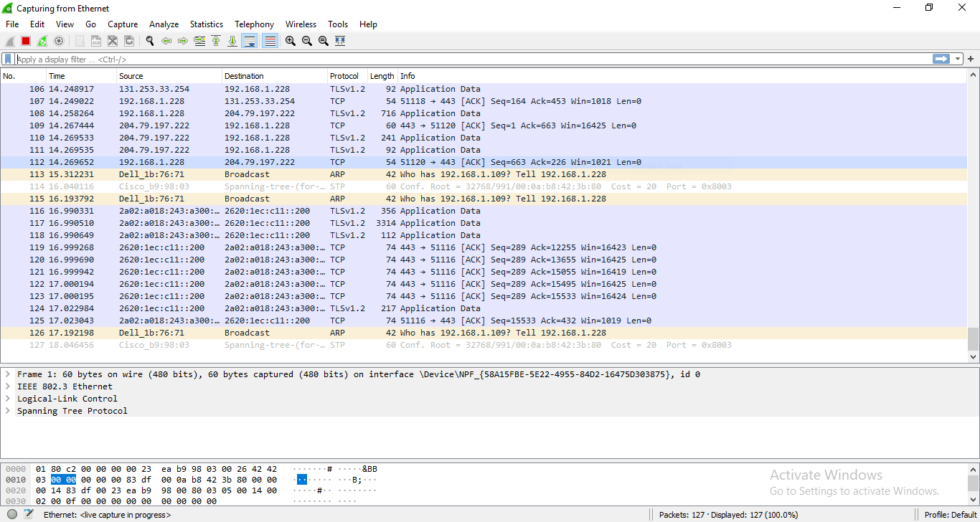Screen dimensions: 980x522
Task: Open the File menu
Action: 12,24
